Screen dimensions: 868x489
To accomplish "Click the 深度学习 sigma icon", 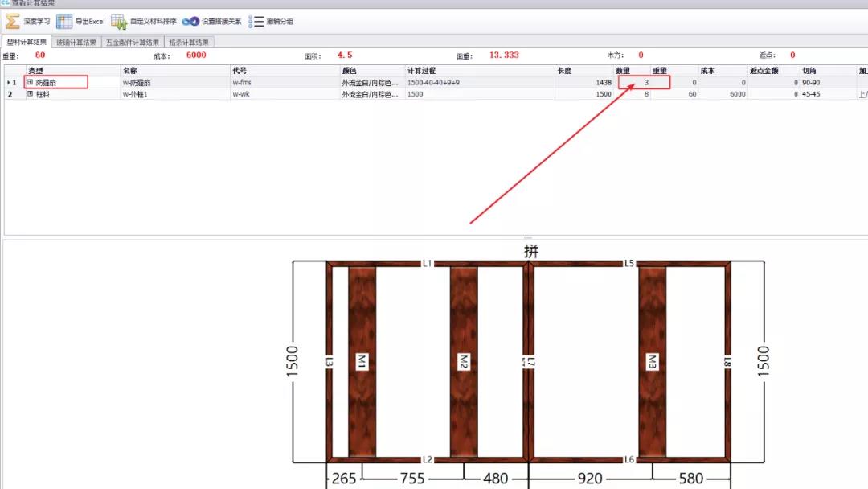I will [x=12, y=21].
